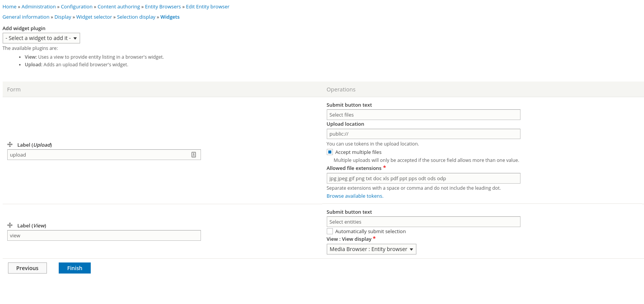The image size is (644, 304).
Task: Navigate to the Entity Browsers breadcrumb
Action: (x=163, y=6)
